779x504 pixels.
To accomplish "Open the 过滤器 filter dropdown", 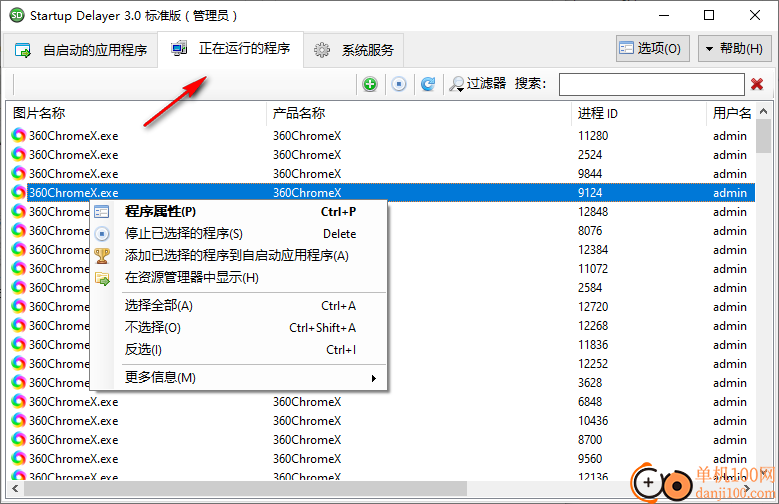I will coord(477,84).
